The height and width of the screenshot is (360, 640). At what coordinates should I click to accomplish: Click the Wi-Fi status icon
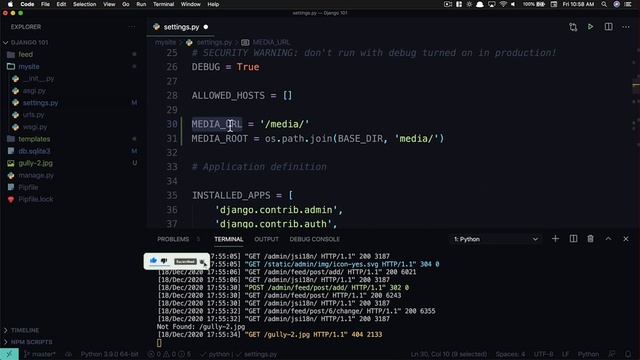tap(503, 4)
